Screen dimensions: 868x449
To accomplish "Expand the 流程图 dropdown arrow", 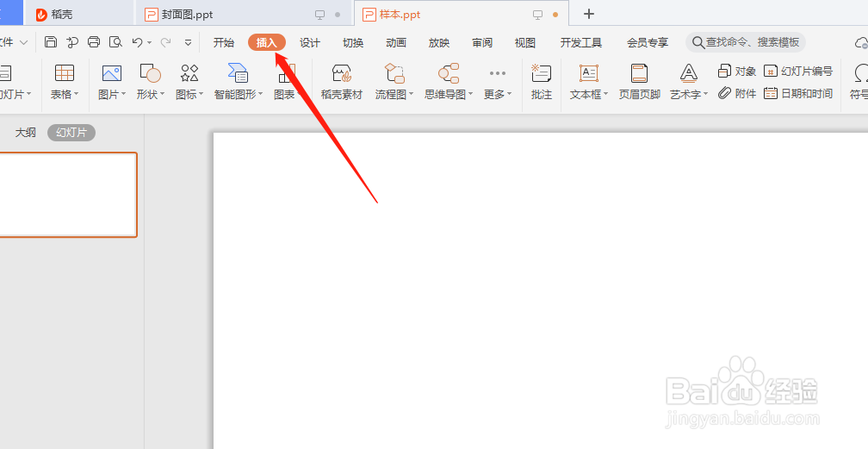I will (412, 94).
